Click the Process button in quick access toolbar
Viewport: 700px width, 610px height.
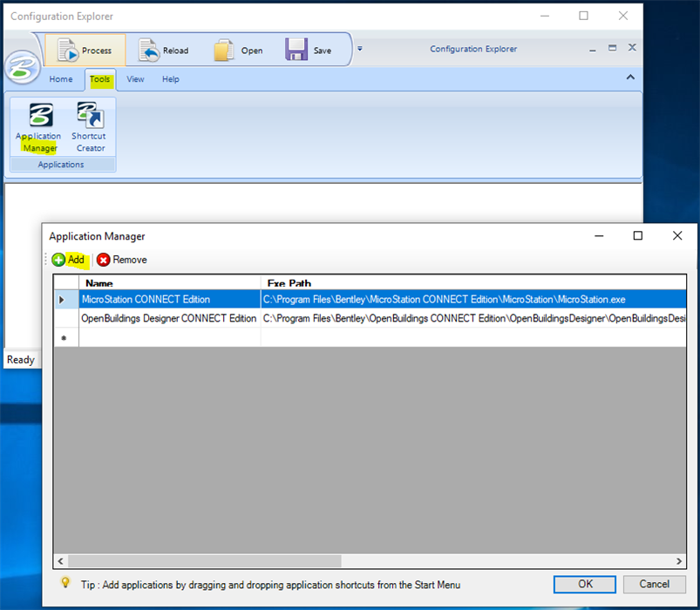tap(85, 50)
